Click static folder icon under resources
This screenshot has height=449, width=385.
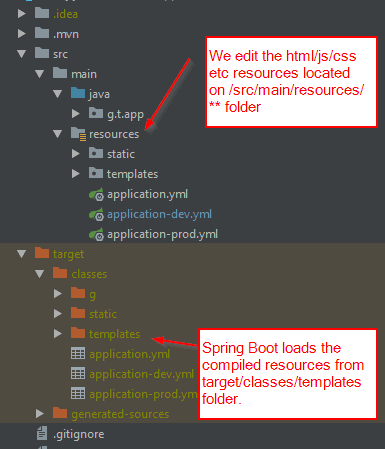[x=96, y=153]
